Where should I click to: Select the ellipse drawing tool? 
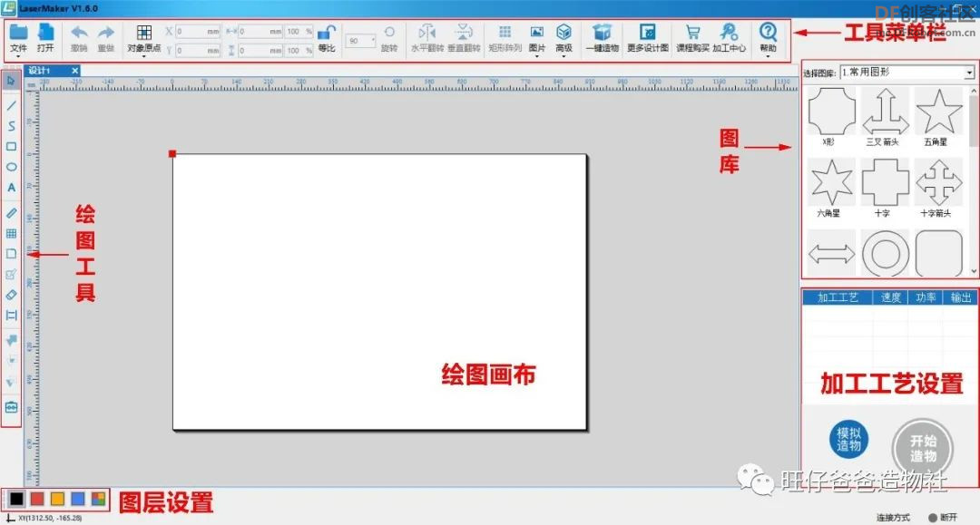point(11,168)
